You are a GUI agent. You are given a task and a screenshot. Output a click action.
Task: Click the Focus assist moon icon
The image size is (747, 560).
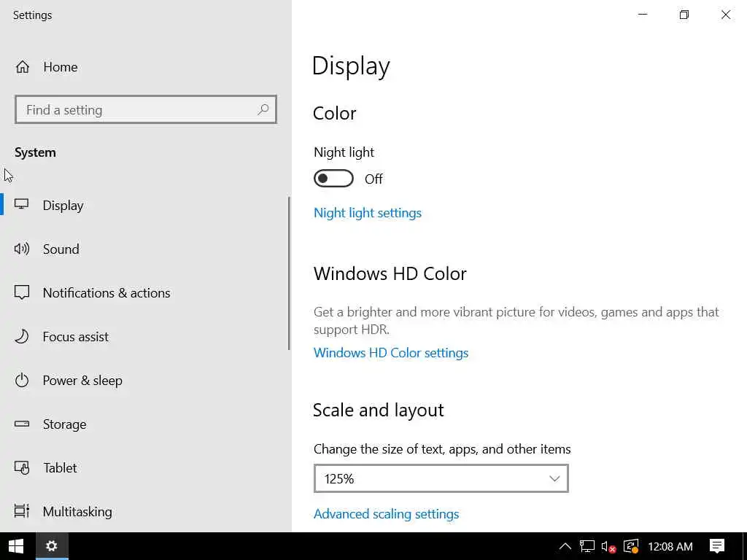[x=21, y=336]
